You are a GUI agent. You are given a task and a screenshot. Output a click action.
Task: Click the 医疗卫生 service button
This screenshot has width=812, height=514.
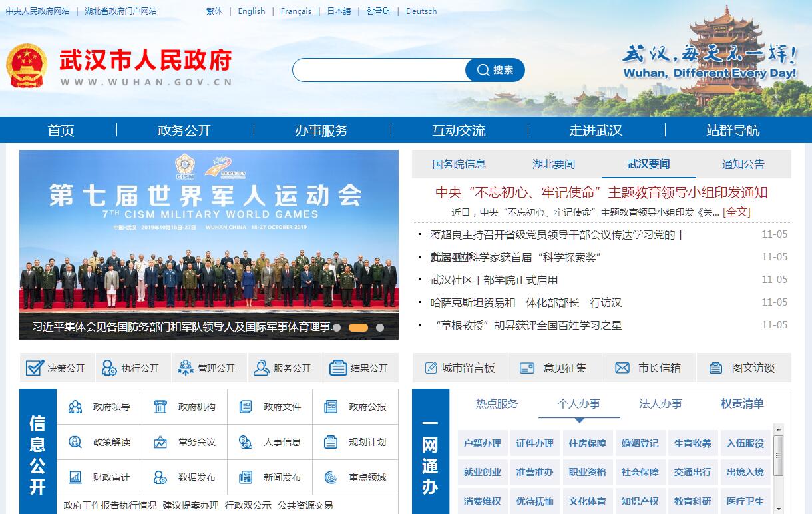[745, 501]
